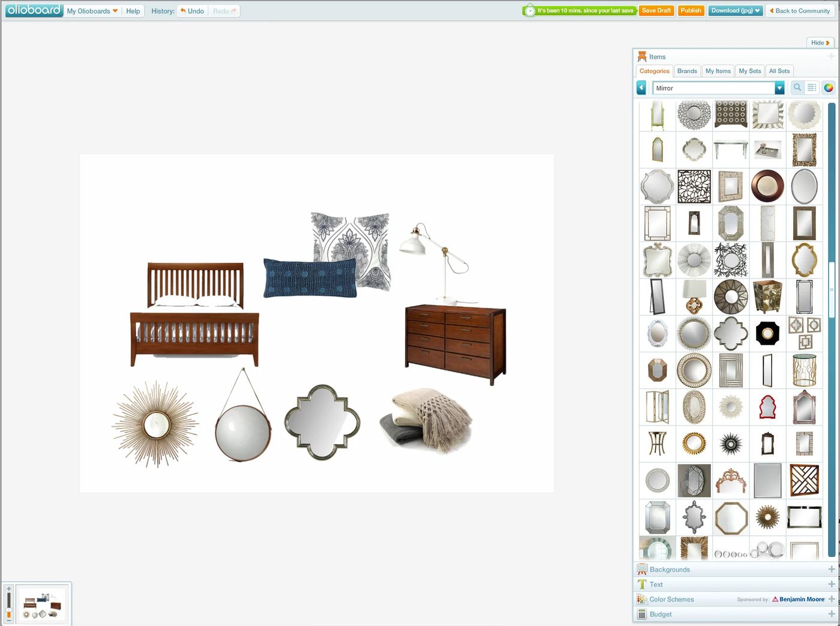Image resolution: width=840 pixels, height=626 pixels.
Task: Select the round hanging mirror on canvas
Action: click(243, 415)
